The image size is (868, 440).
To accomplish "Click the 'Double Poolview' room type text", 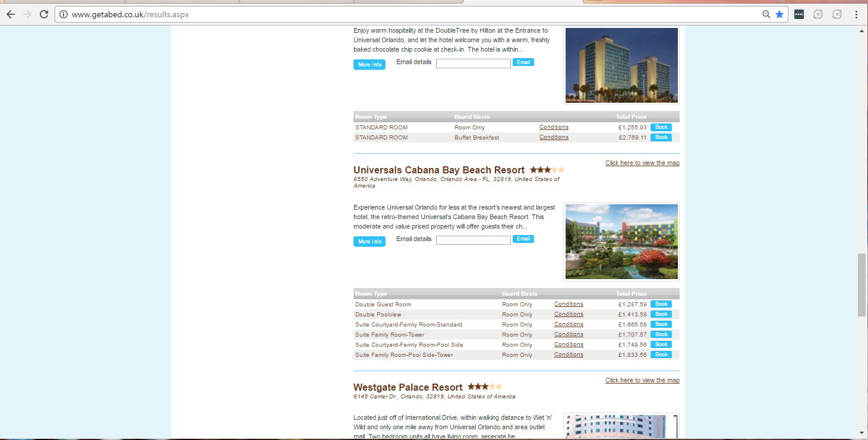I will pyautogui.click(x=378, y=315).
